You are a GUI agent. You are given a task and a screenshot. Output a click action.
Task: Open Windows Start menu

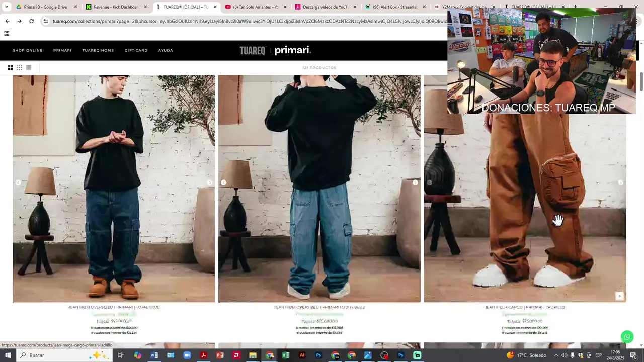click(8, 355)
